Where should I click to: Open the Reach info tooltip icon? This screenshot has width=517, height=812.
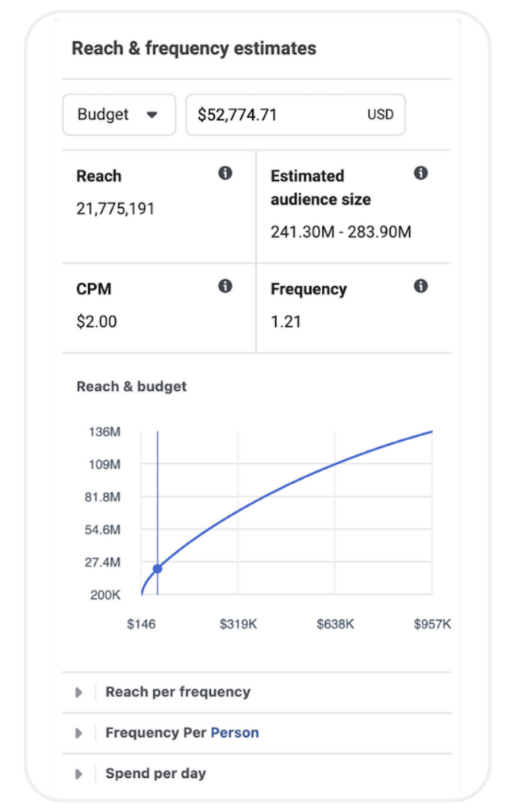point(225,173)
